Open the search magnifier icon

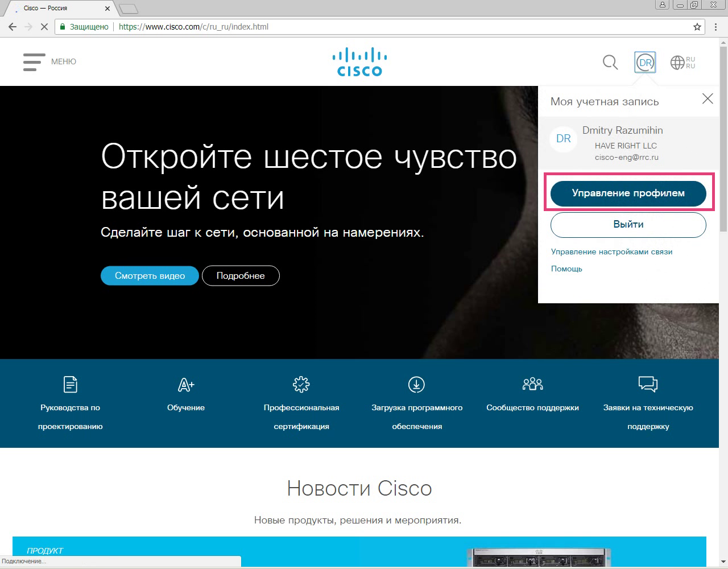pos(610,62)
